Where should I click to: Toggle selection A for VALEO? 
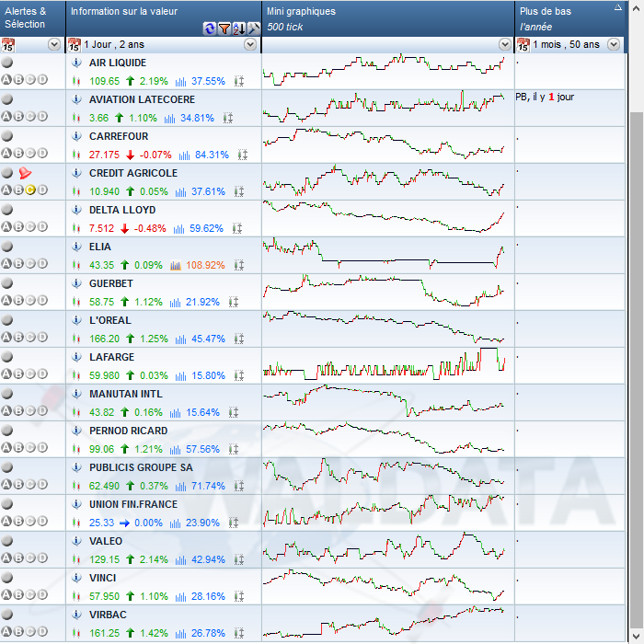coord(6,558)
